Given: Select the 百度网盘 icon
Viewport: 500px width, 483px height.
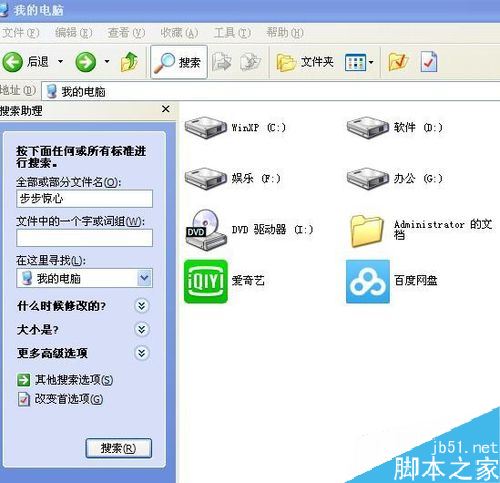Looking at the screenshot, I should coord(368,281).
